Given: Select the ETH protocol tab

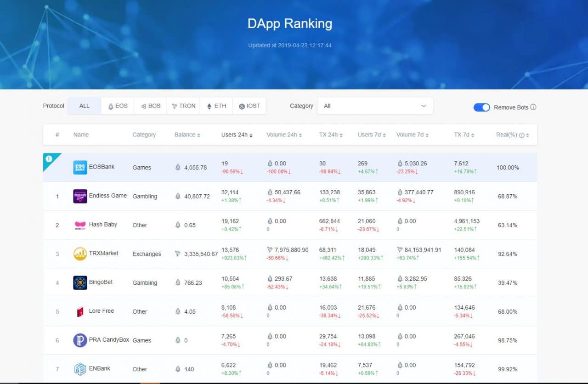Looking at the screenshot, I should tap(216, 106).
